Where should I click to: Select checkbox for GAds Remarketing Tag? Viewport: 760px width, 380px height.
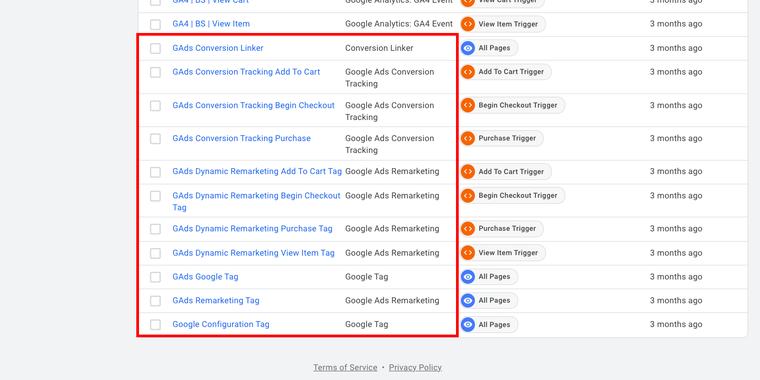pos(155,301)
